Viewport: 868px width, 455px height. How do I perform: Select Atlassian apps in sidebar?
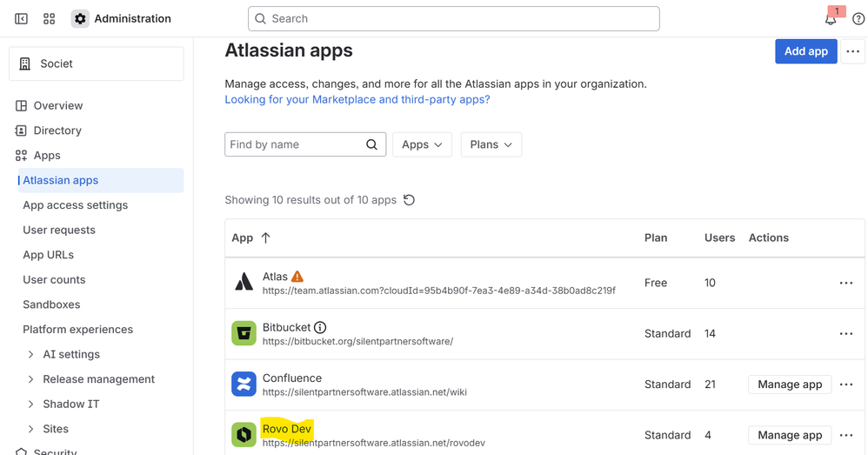click(x=101, y=180)
